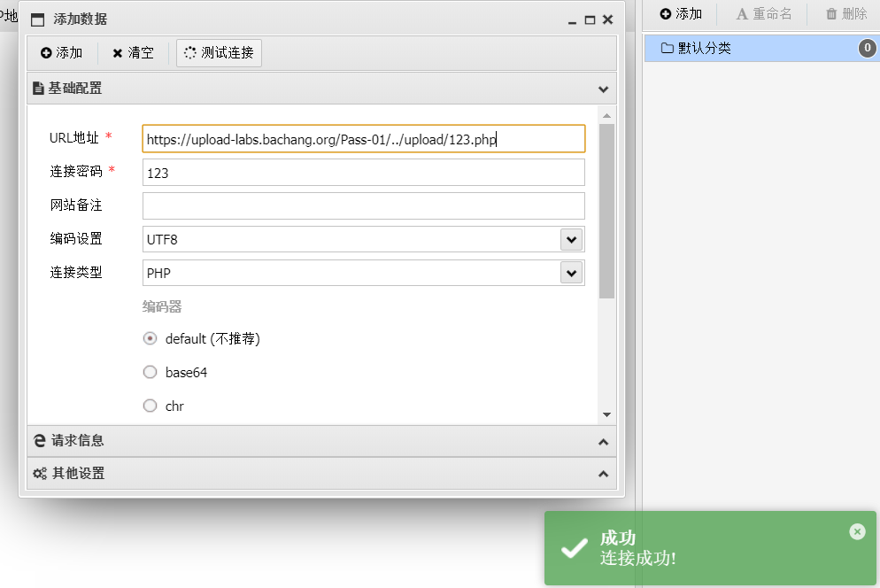The image size is (880, 588).
Task: Click the 请求信息 browser icon
Action: coord(39,441)
